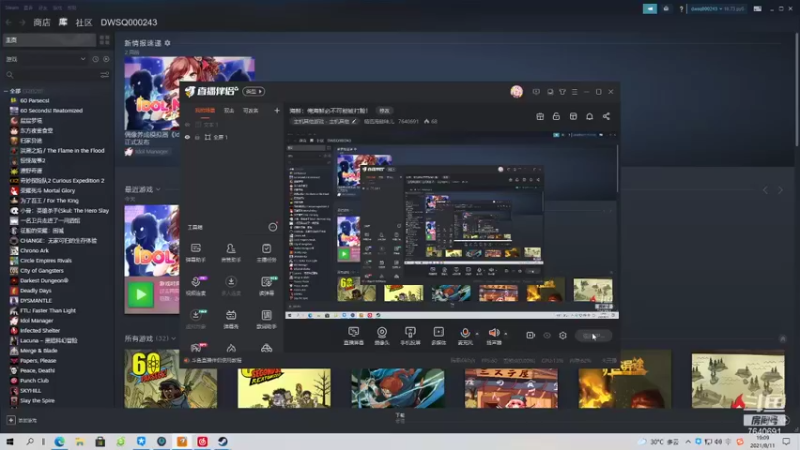Open the 60 Seconds! Reatomized cover thumbnail
The width and height of the screenshot is (800, 450).
[x=284, y=388]
